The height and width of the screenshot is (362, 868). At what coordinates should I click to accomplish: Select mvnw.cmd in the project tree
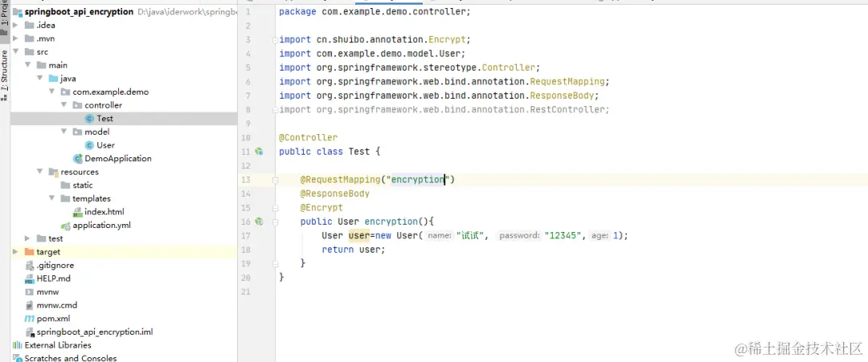[57, 305]
